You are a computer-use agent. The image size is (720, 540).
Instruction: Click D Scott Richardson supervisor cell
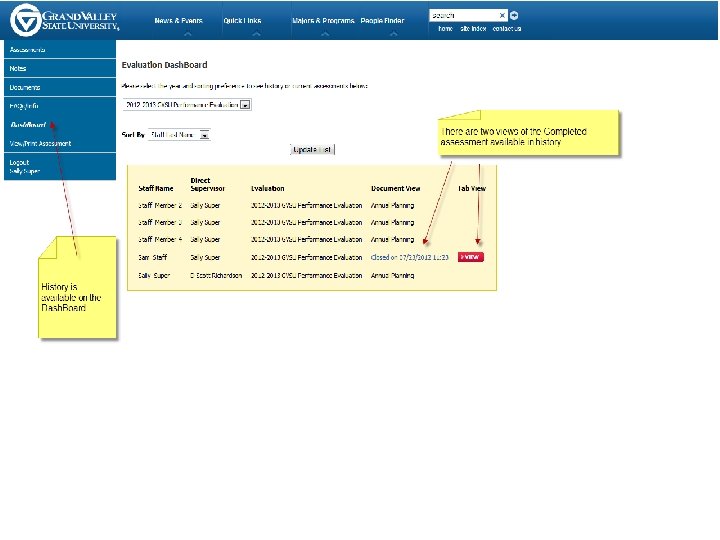[x=216, y=276]
